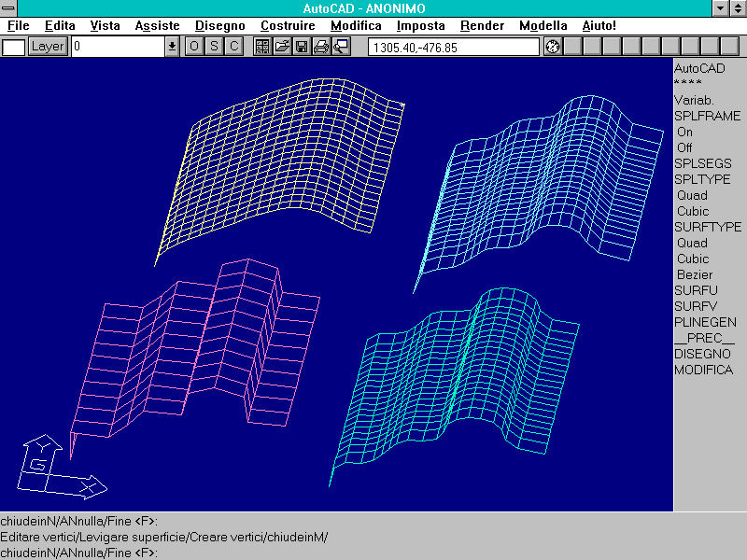The image size is (747, 560).
Task: Choose Cubic under SPLTYPE
Action: tap(693, 211)
